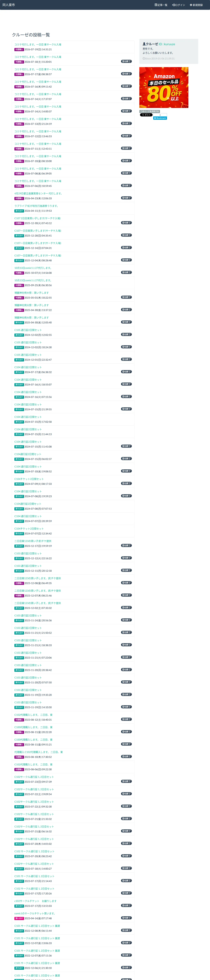
Task: Go to 同人楽市 home via the navbar brand
Action: coord(9,5)
